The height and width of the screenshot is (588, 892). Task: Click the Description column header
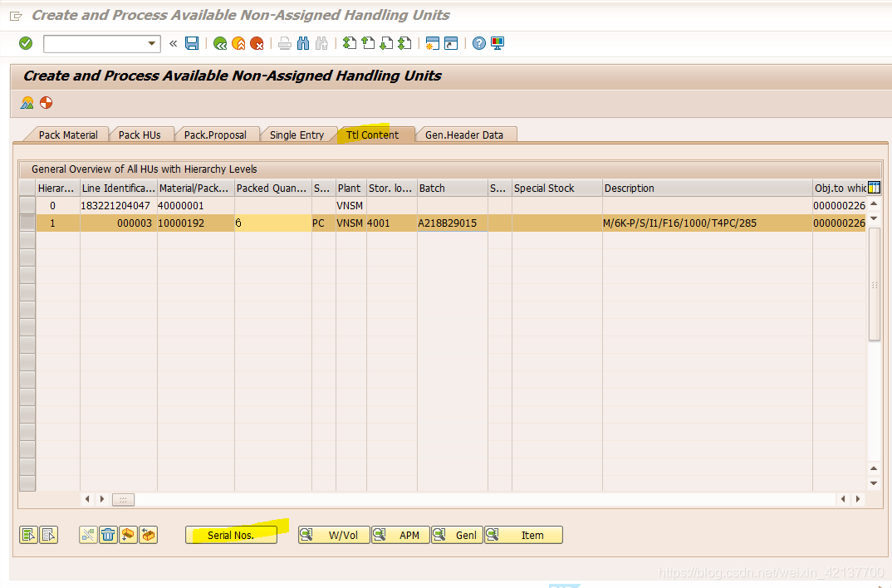tap(707, 189)
